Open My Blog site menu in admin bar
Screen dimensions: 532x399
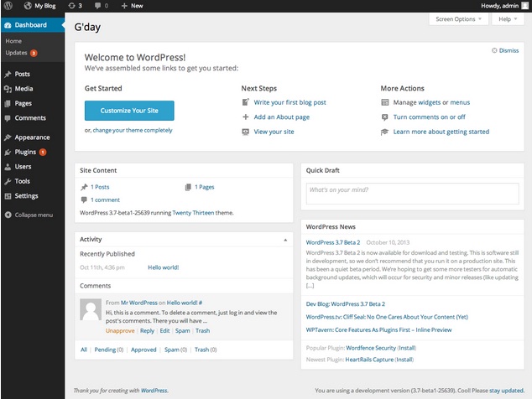click(39, 6)
